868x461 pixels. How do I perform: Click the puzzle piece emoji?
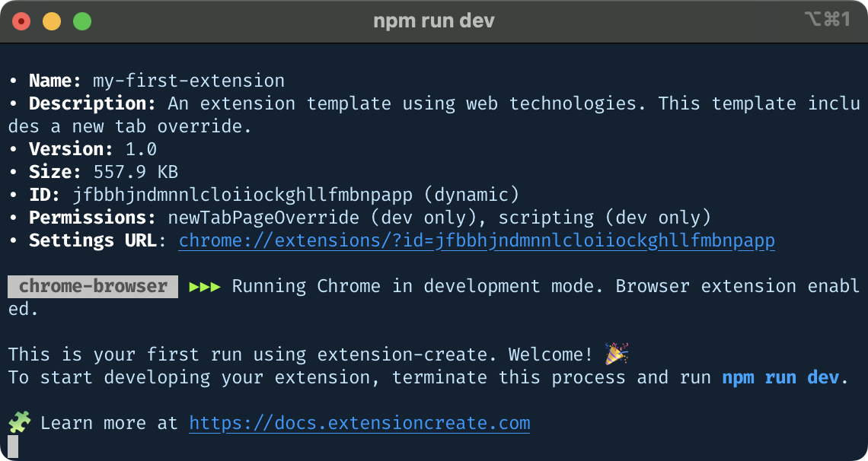(x=19, y=423)
